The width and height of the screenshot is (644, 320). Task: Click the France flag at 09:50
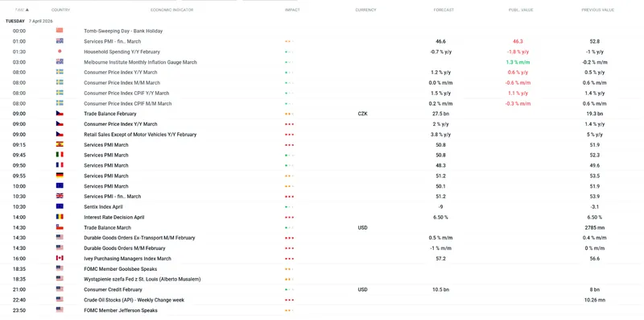coord(60,165)
